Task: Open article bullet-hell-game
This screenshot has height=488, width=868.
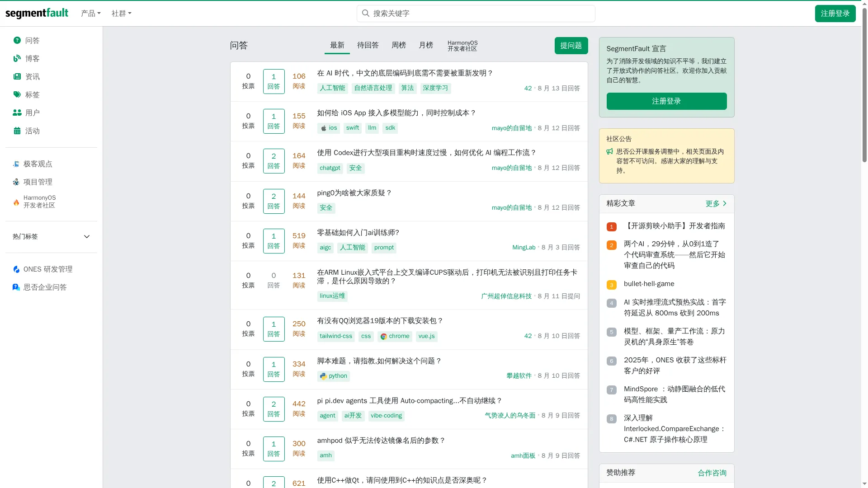Action: click(649, 284)
